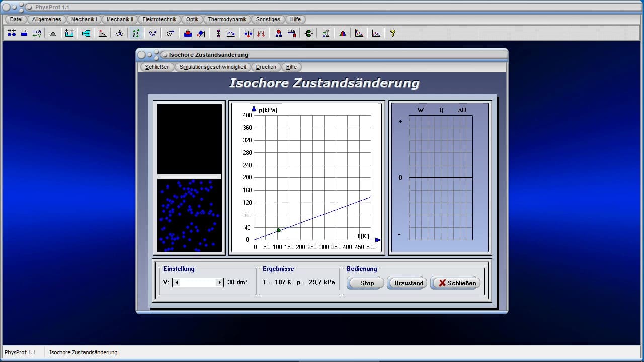Open the Mechanik II menu
The image size is (644, 362).
pos(120,19)
